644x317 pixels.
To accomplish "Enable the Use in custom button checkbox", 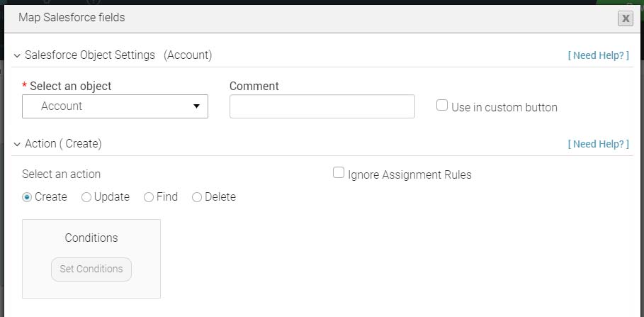I will tap(442, 106).
